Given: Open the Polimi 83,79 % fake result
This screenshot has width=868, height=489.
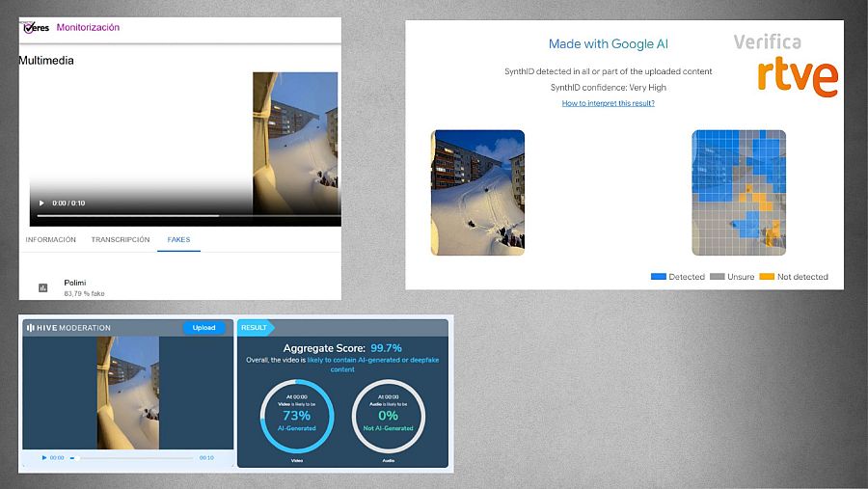Looking at the screenshot, I should coord(84,287).
